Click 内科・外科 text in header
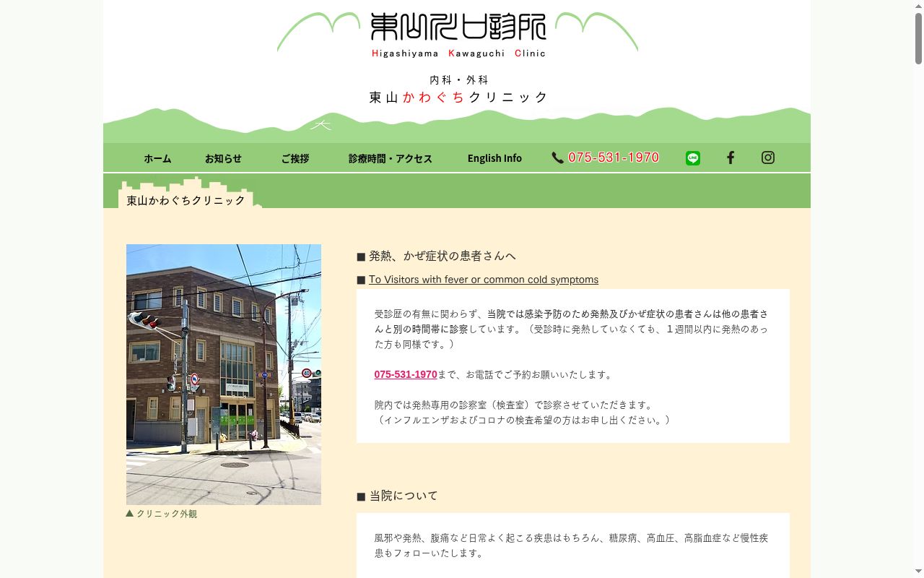 459,80
